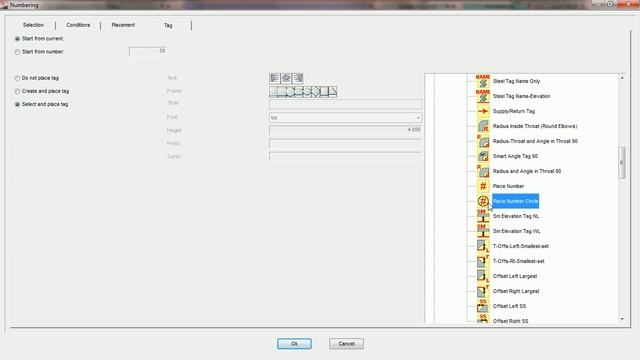
Task: Choose the circle frame shape icon
Action: (290, 91)
